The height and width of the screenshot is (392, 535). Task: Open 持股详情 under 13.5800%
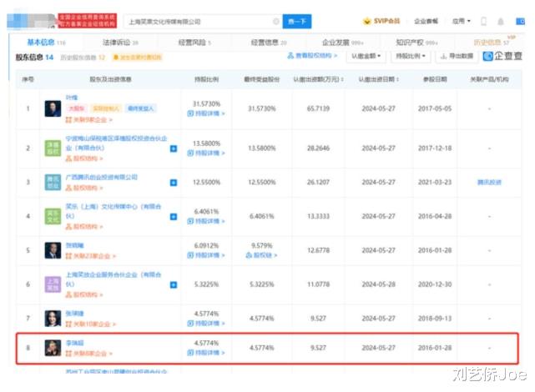[206, 153]
